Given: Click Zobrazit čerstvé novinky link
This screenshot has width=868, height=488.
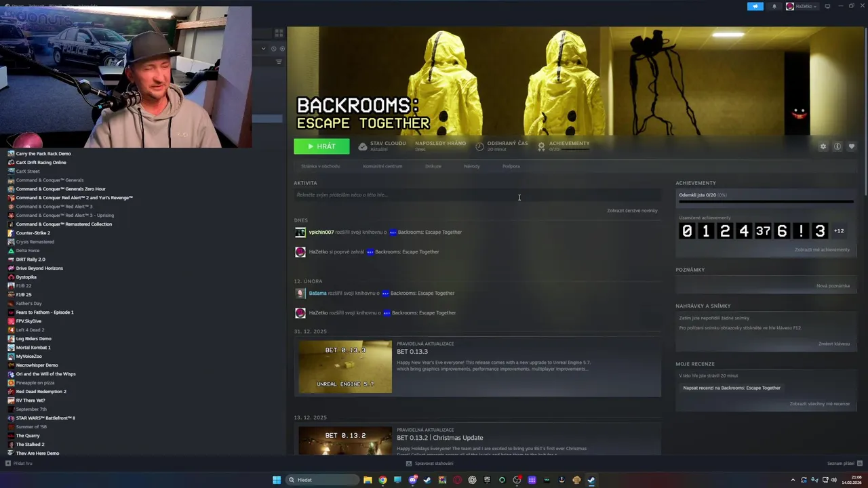Looking at the screenshot, I should coord(632,211).
